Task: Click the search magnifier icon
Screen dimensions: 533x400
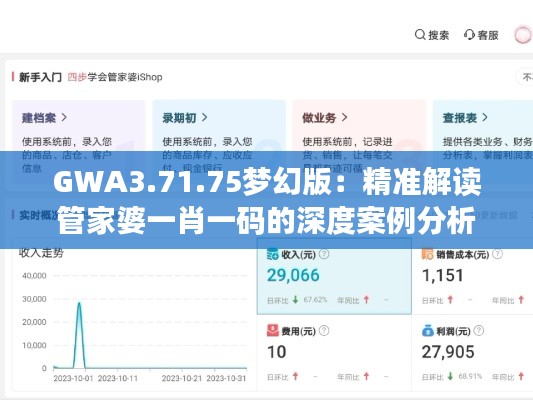Action: coord(420,35)
